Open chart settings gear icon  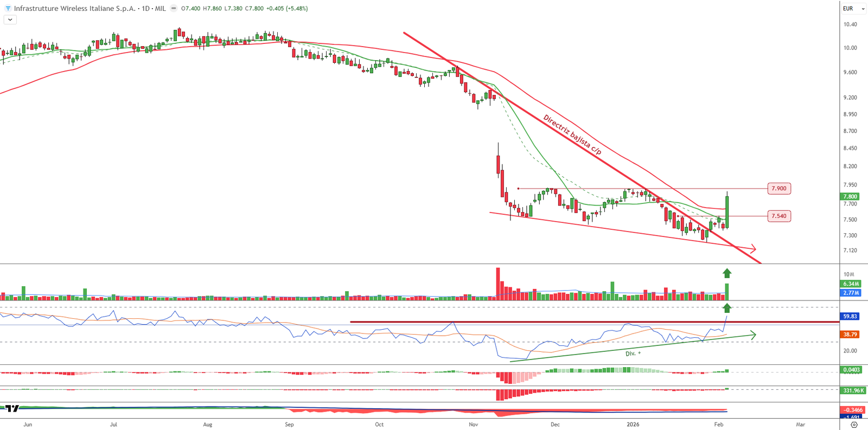pyautogui.click(x=854, y=425)
